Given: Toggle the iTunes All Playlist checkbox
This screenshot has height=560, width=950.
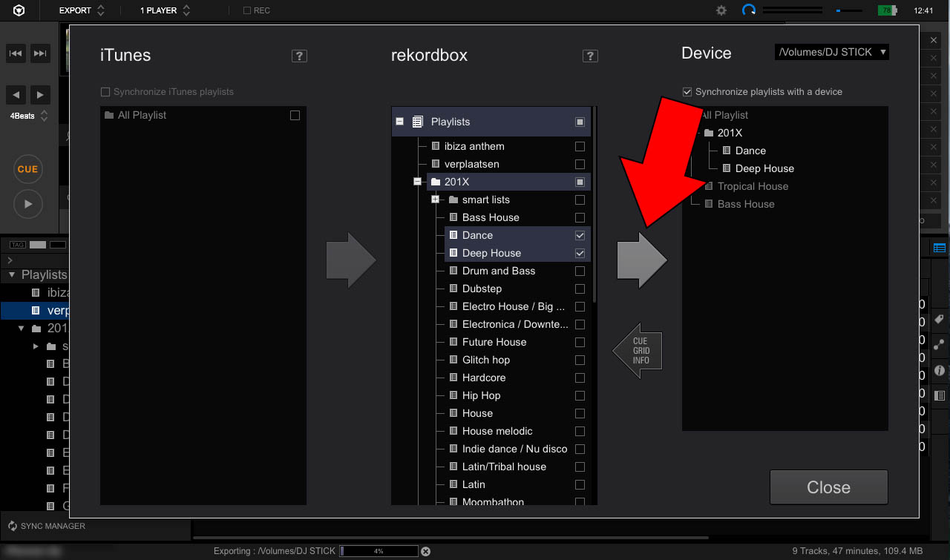Looking at the screenshot, I should pyautogui.click(x=295, y=115).
